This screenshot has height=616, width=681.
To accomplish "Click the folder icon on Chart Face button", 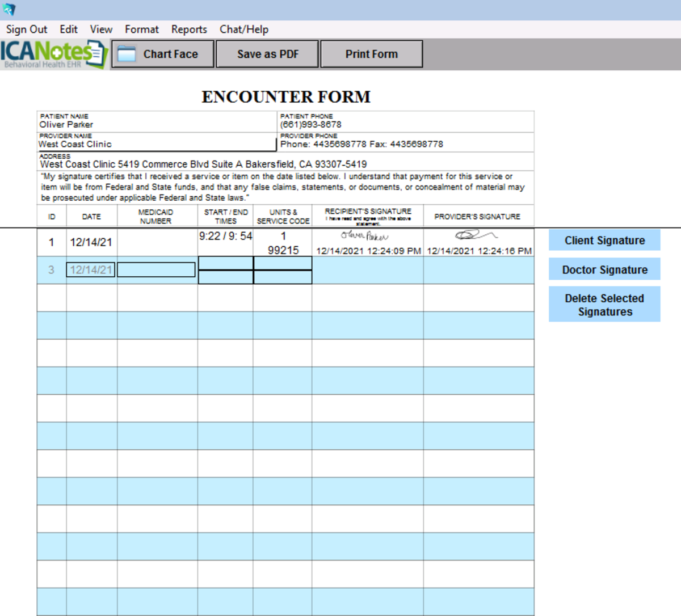I will 127,54.
